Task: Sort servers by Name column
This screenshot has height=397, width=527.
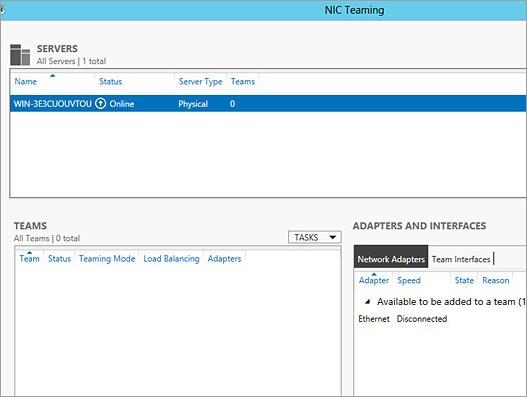Action: tap(26, 81)
